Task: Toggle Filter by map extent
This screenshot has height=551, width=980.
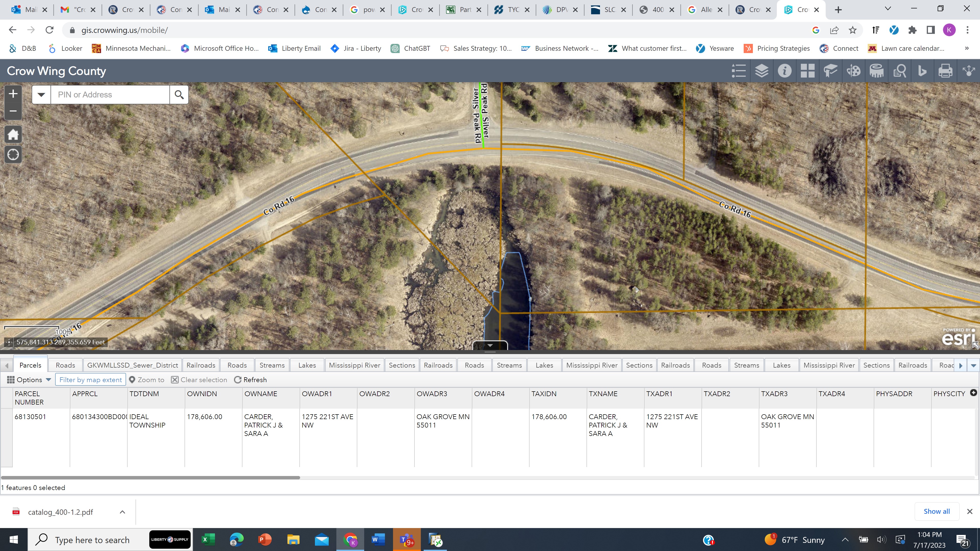Action: pyautogui.click(x=91, y=380)
